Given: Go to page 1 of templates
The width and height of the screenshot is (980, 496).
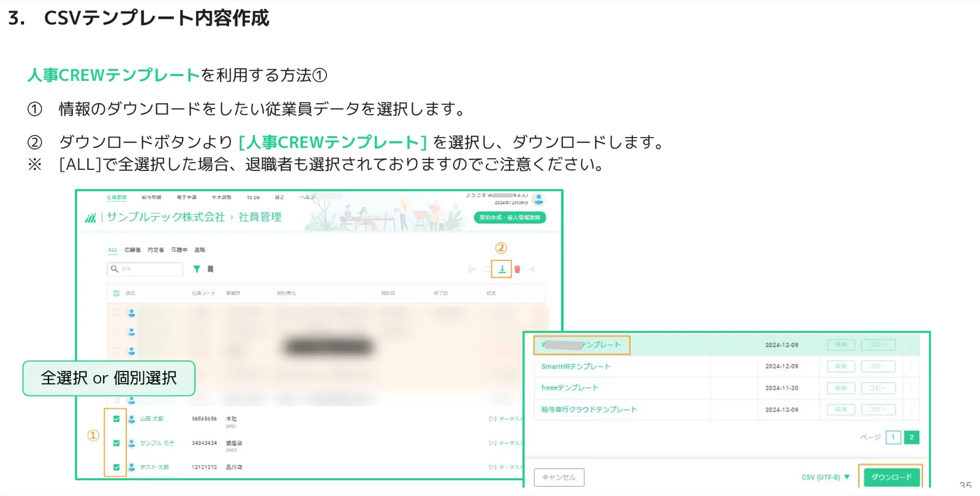Looking at the screenshot, I should pos(893,437).
